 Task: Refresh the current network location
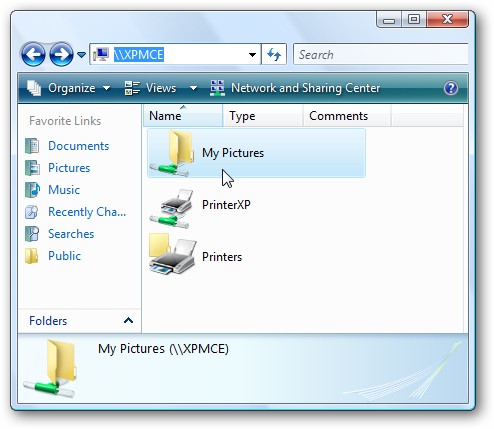[274, 54]
